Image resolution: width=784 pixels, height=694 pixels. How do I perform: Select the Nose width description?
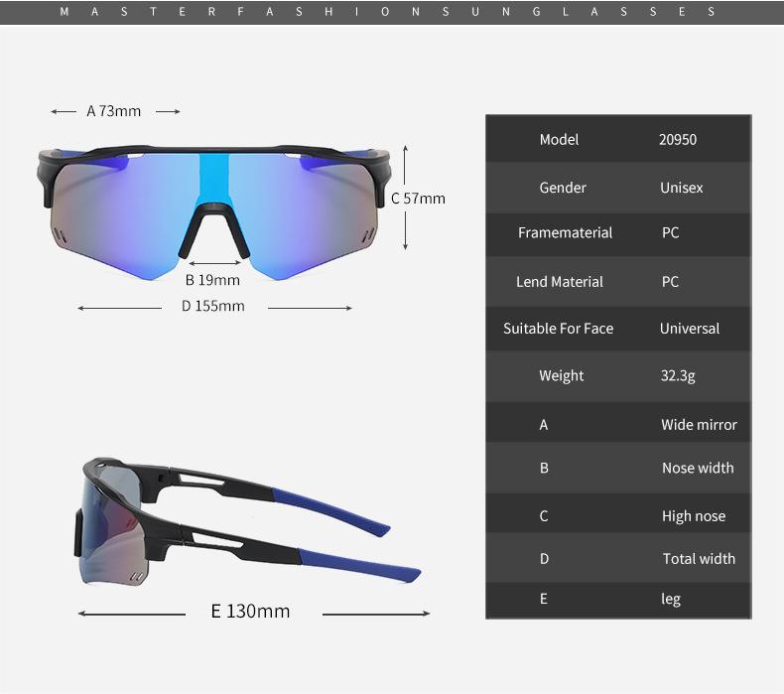click(x=698, y=468)
